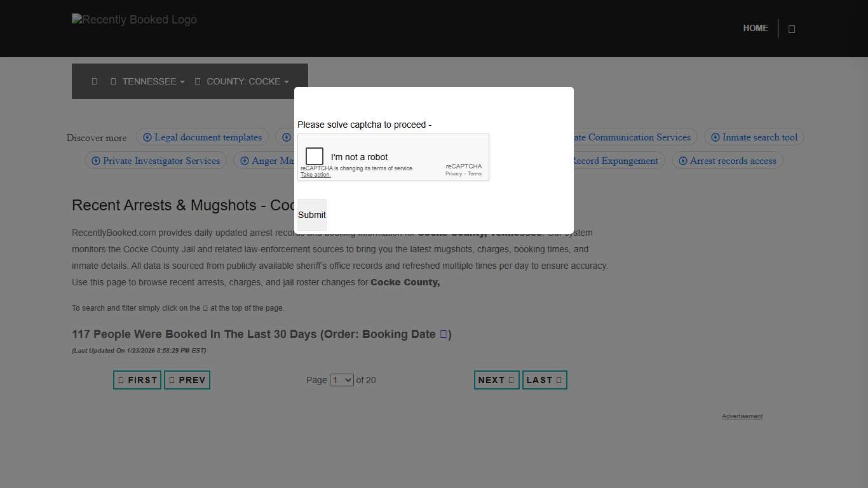Go to the Next page of results
Screen dimensions: 868x488
[x=496, y=380]
